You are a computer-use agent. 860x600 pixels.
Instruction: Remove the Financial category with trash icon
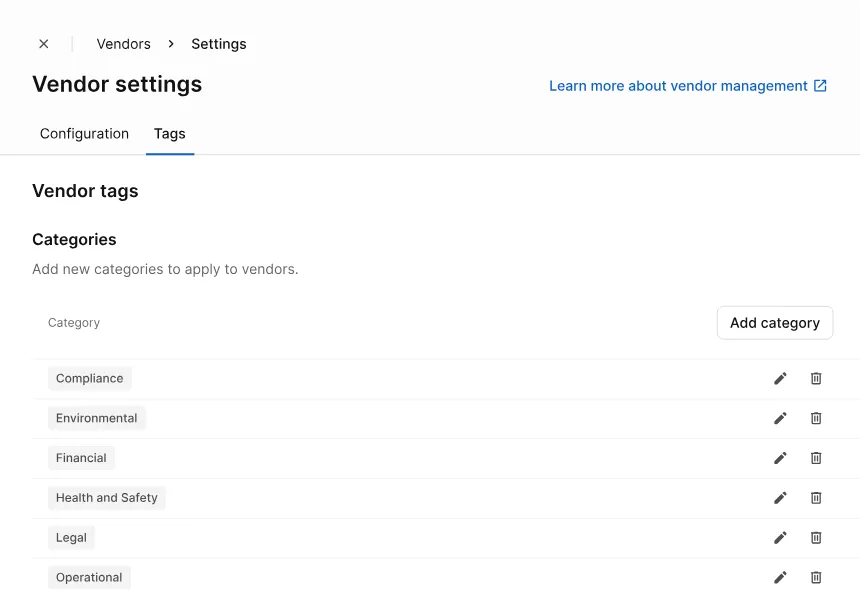(816, 458)
